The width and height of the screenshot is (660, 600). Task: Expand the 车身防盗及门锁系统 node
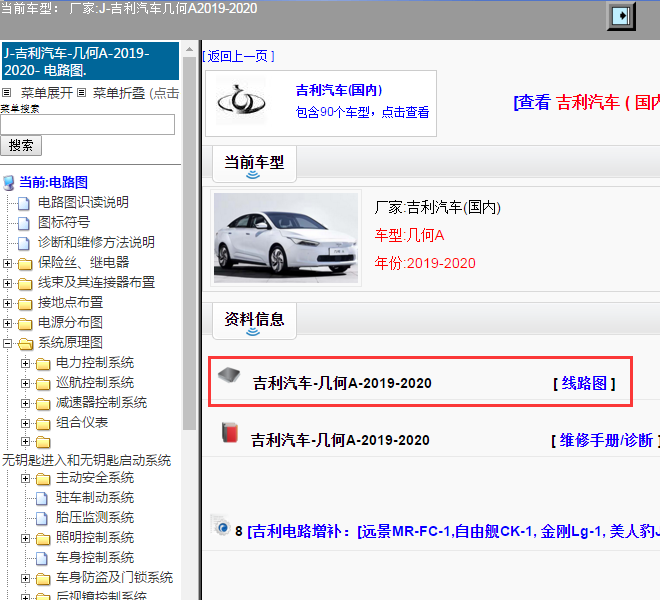[25, 578]
